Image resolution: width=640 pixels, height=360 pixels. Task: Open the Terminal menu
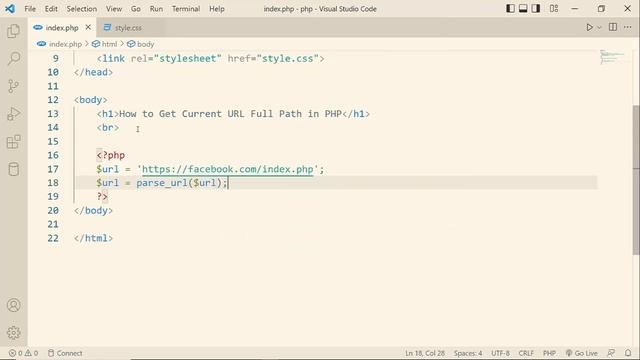[x=186, y=9]
